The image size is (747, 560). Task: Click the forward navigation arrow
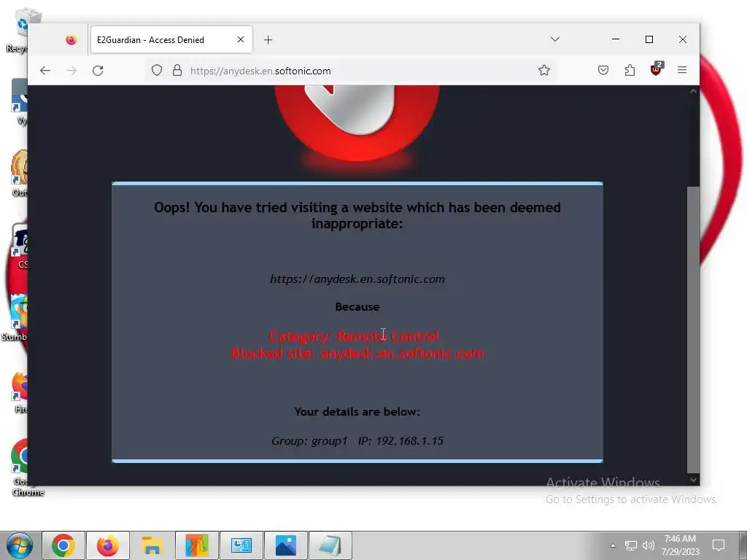click(x=71, y=71)
